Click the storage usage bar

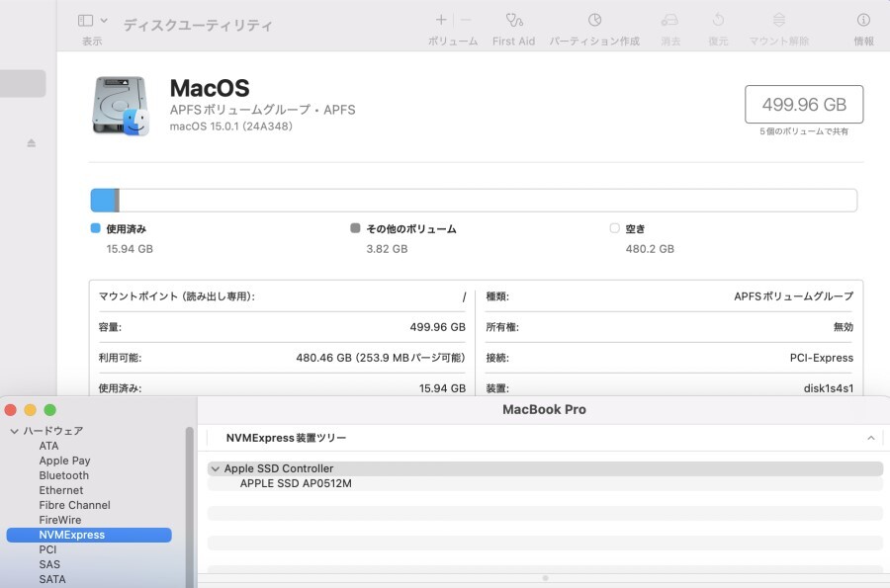[473, 199]
